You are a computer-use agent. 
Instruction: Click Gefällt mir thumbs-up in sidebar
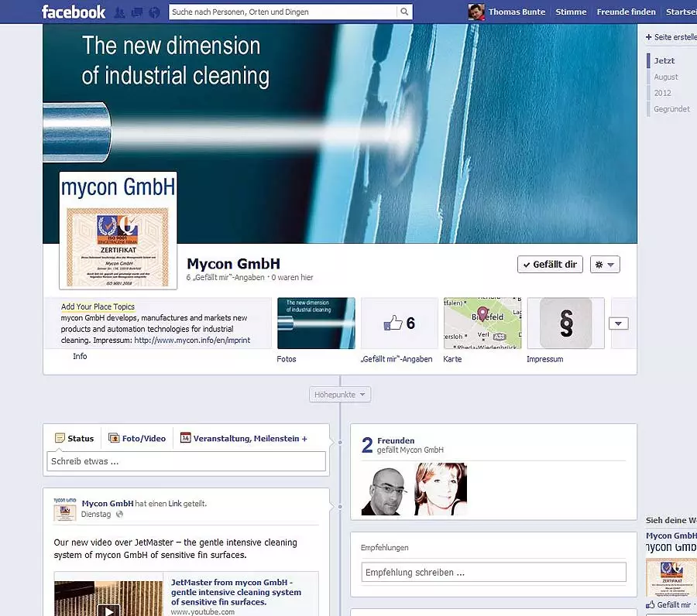coord(668,604)
